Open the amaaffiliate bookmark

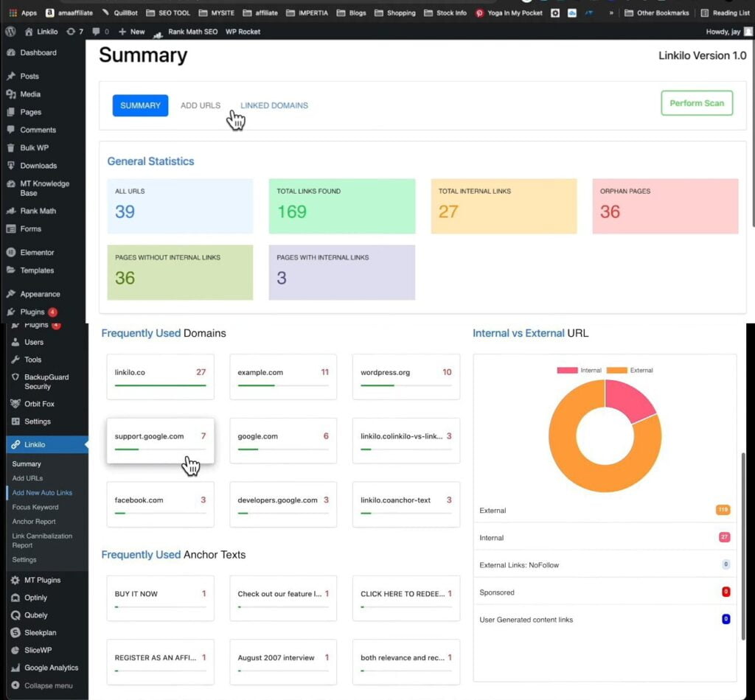69,13
